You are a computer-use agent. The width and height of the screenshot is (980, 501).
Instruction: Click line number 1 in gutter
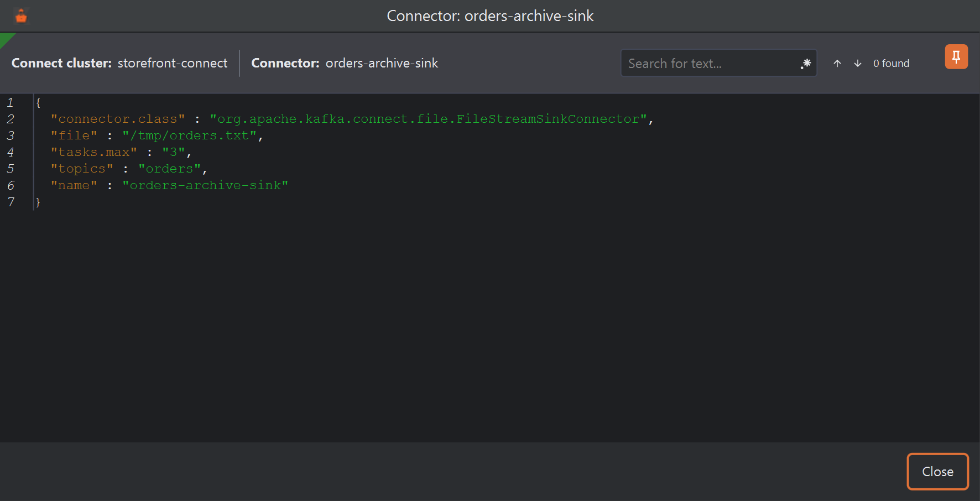tap(11, 102)
